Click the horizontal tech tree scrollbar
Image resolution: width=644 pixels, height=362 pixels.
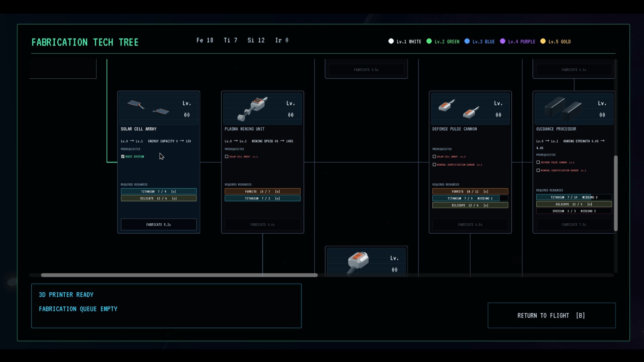(179, 275)
